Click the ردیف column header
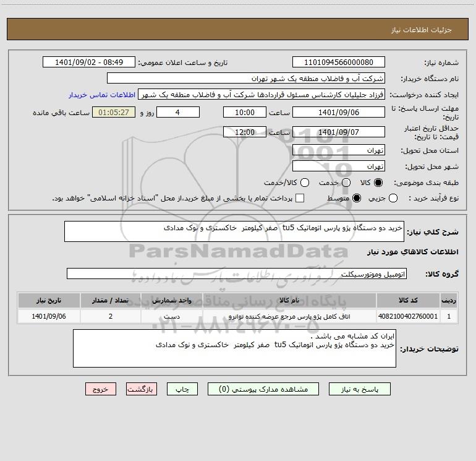The width and height of the screenshot is (476, 461). (449, 300)
